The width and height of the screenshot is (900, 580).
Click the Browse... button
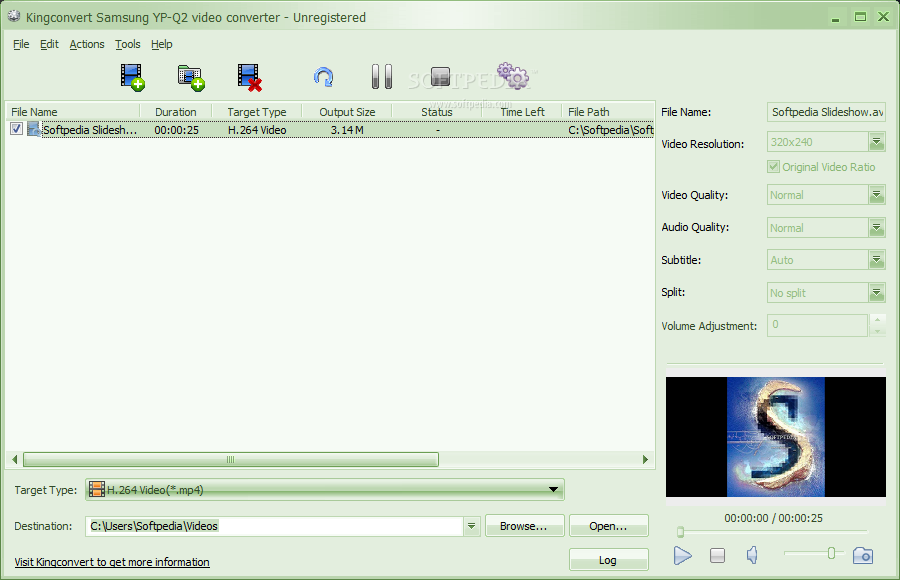coord(524,525)
